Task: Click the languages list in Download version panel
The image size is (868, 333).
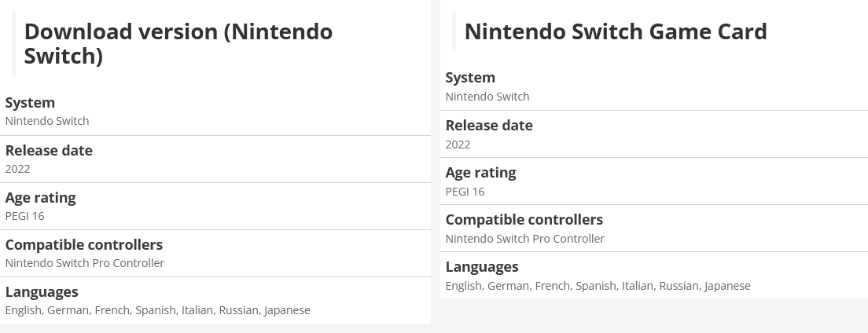Action: pos(158,310)
